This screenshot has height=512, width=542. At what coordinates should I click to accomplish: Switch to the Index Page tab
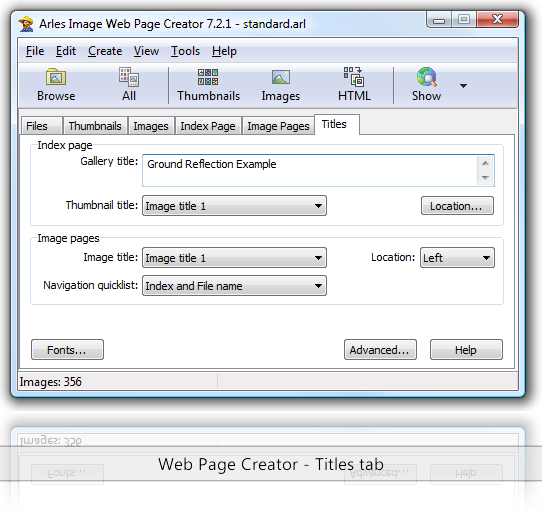(x=208, y=126)
